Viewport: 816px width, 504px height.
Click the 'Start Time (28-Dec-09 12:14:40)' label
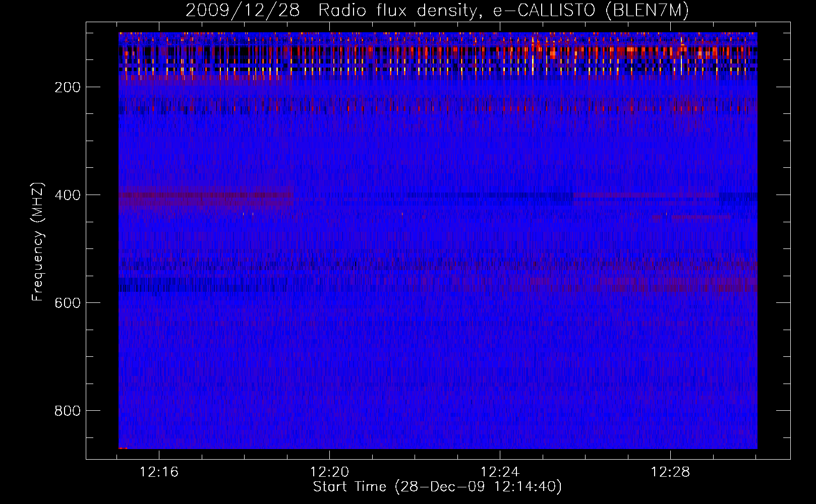click(437, 487)
